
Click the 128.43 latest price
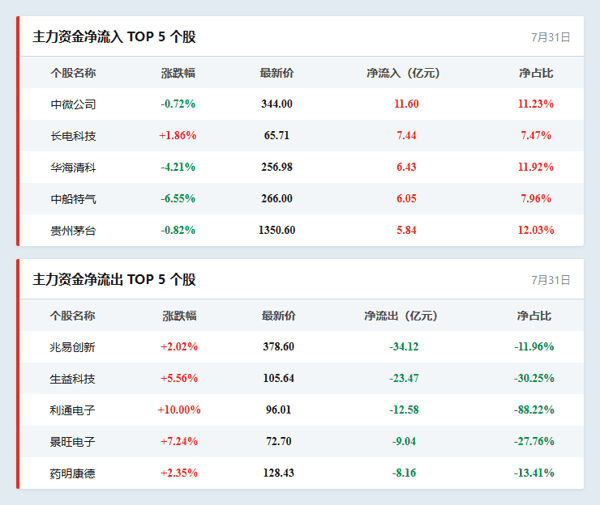click(x=279, y=473)
